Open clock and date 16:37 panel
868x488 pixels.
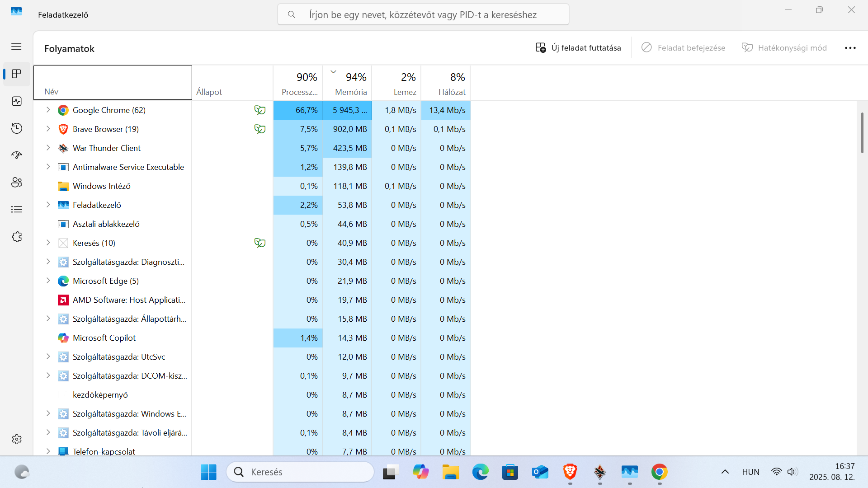tap(832, 472)
